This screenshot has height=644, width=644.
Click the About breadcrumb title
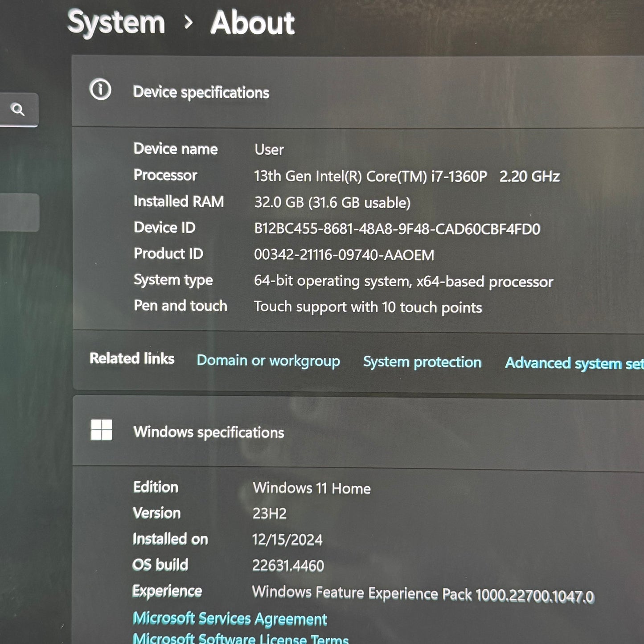253,23
